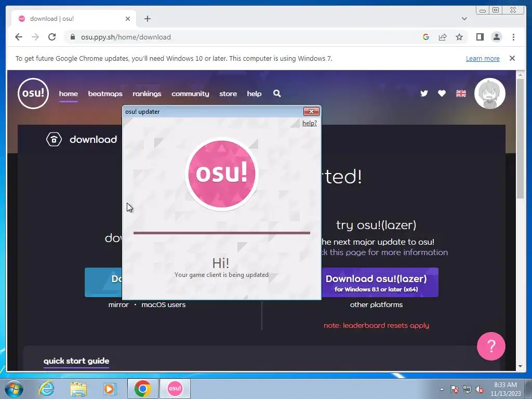Open the UK flag language selector

(461, 94)
